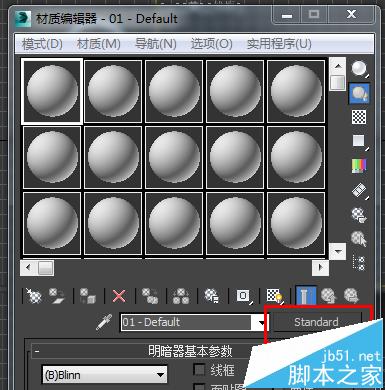Image resolution: width=385 pixels, height=390 pixels.
Task: Click the Video Color Check icon
Action: [x=359, y=166]
